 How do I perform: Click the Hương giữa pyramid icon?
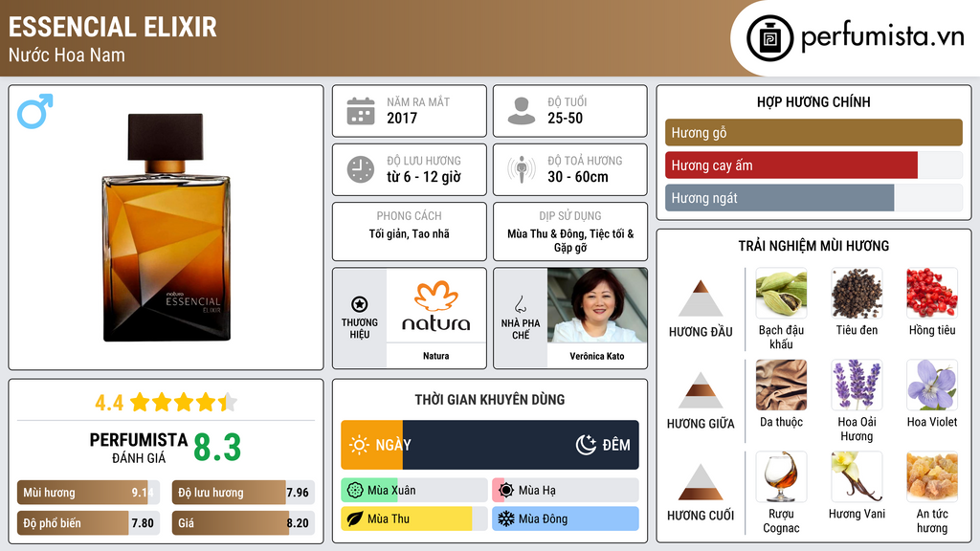coord(701,390)
